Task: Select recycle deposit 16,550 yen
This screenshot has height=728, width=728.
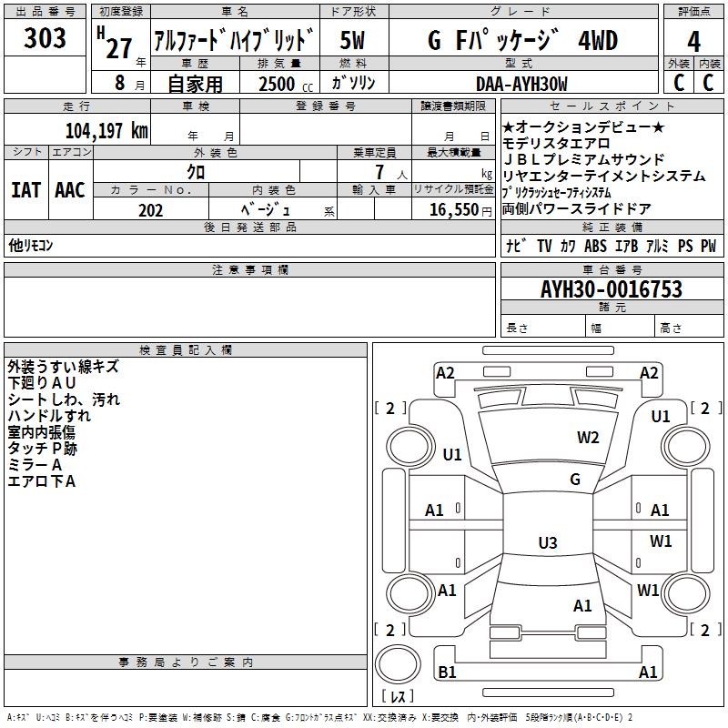Action: pyautogui.click(x=460, y=210)
